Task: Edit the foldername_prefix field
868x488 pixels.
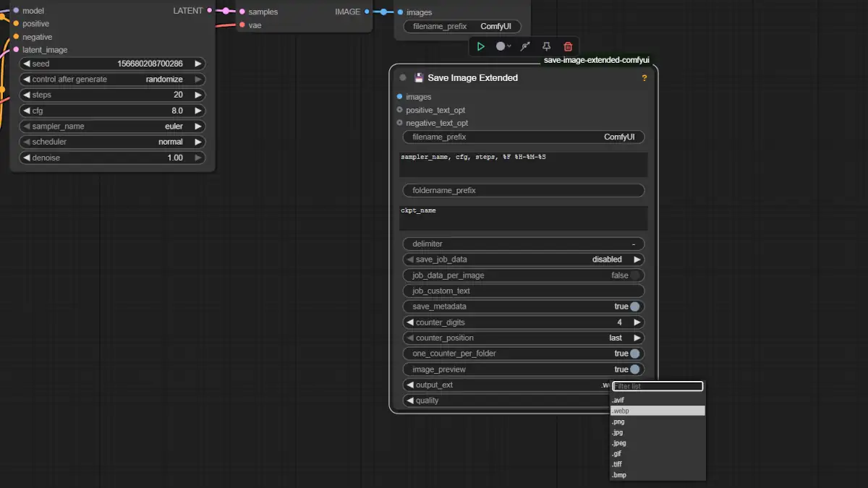Action: pos(523,191)
